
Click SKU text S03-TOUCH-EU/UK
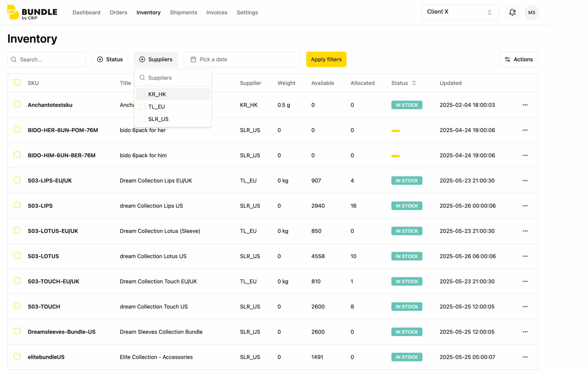coord(53,281)
